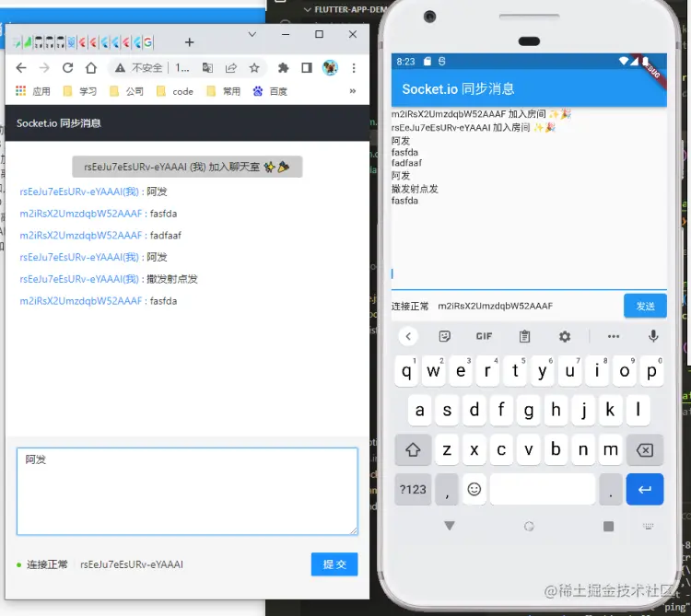
Task: Open the keyboard GIF panel
Action: (484, 336)
